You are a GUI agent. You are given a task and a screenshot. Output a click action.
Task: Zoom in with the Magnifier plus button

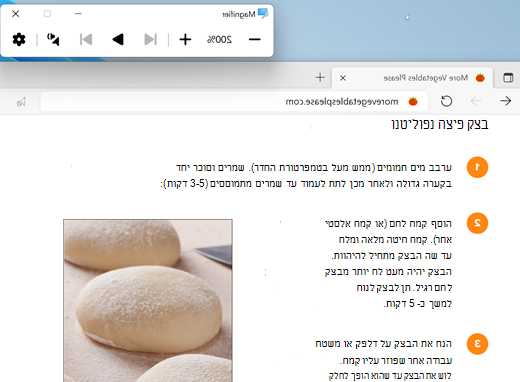point(185,40)
